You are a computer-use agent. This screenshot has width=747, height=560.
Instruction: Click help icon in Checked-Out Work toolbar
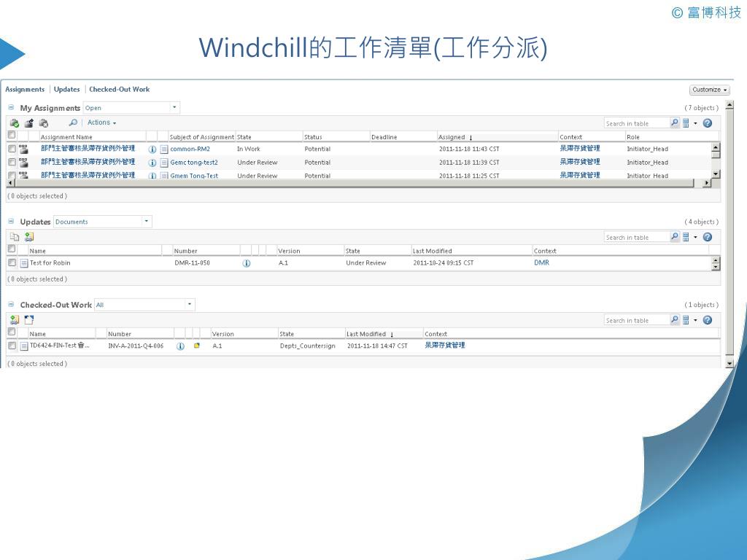click(708, 320)
